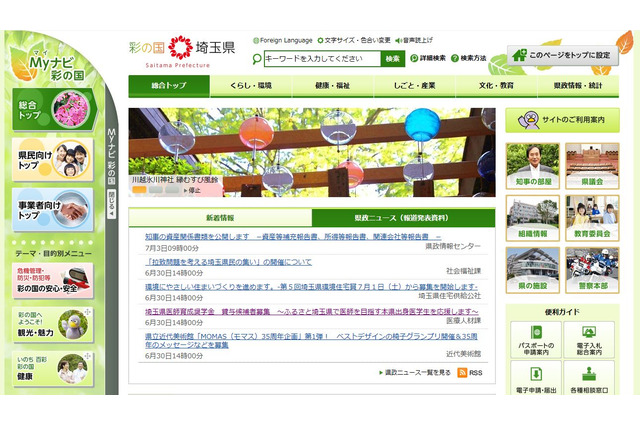Click the move handle on 観光・魅力 banner
640x426 pixels.
[87, 312]
